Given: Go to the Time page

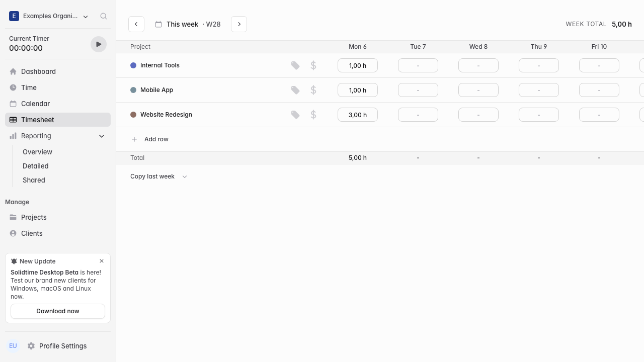Looking at the screenshot, I should coord(58,87).
